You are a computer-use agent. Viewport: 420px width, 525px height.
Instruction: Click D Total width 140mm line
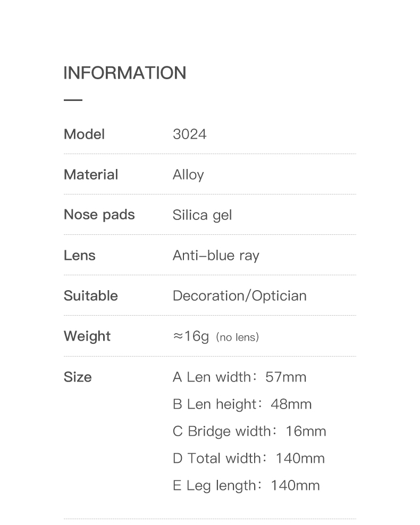[249, 459]
